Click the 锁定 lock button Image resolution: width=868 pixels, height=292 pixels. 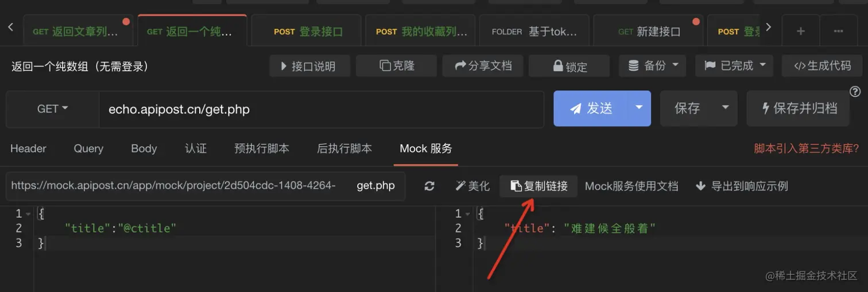click(569, 66)
